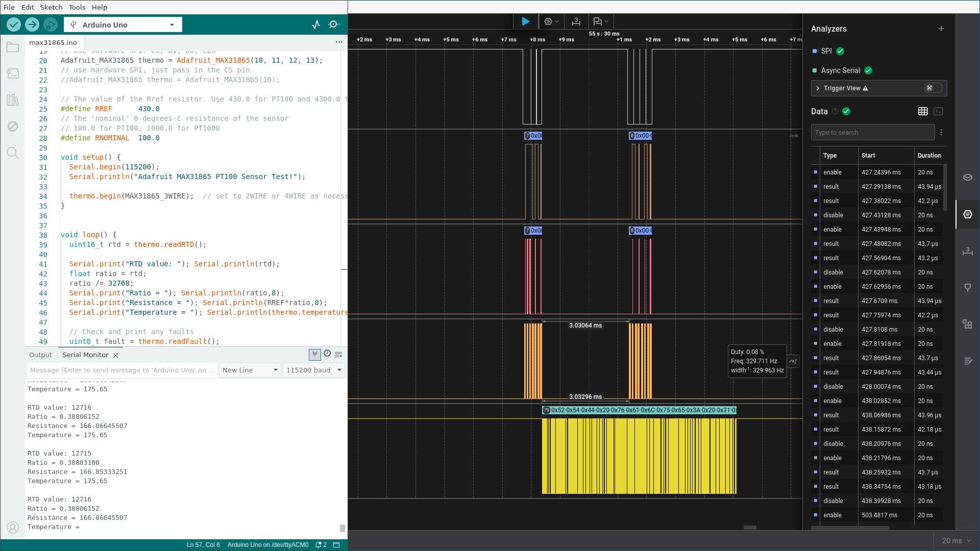
Task: Start logic capture with play button
Action: pyautogui.click(x=525, y=21)
